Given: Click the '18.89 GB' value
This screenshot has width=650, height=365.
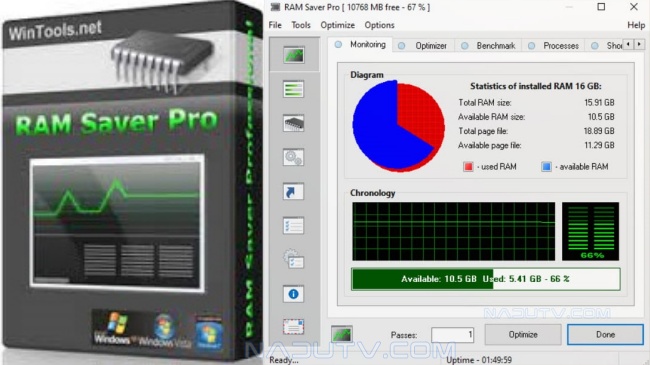Looking at the screenshot, I should click(599, 131).
